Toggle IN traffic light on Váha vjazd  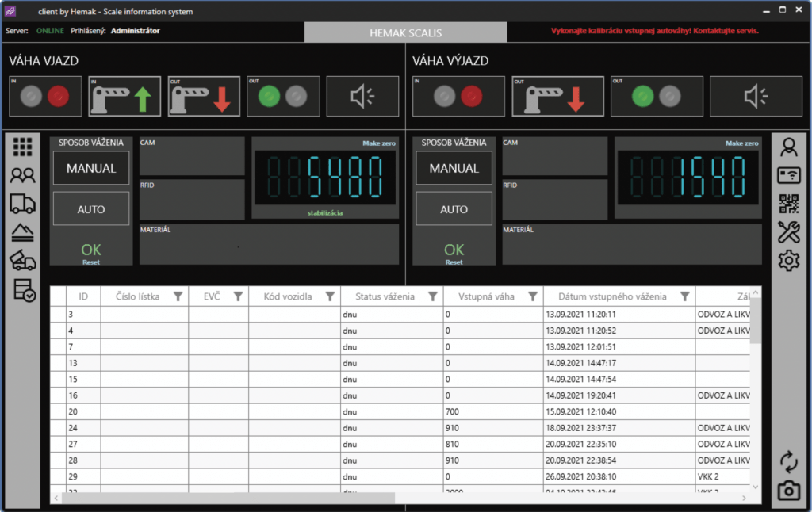45,96
